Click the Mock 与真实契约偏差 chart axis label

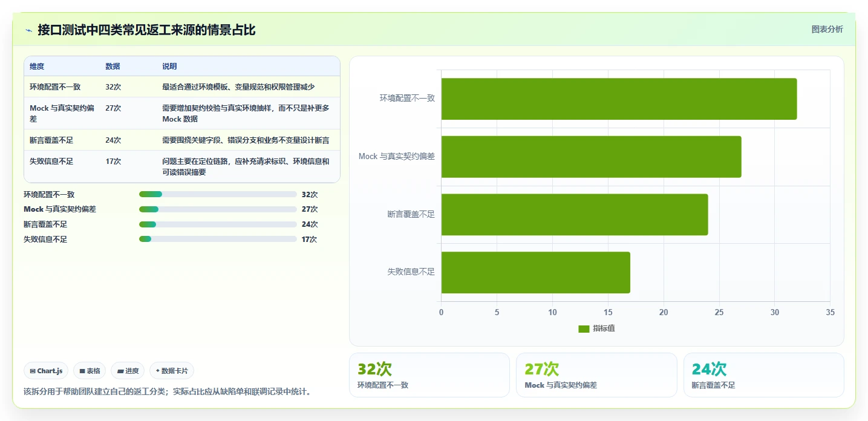397,157
